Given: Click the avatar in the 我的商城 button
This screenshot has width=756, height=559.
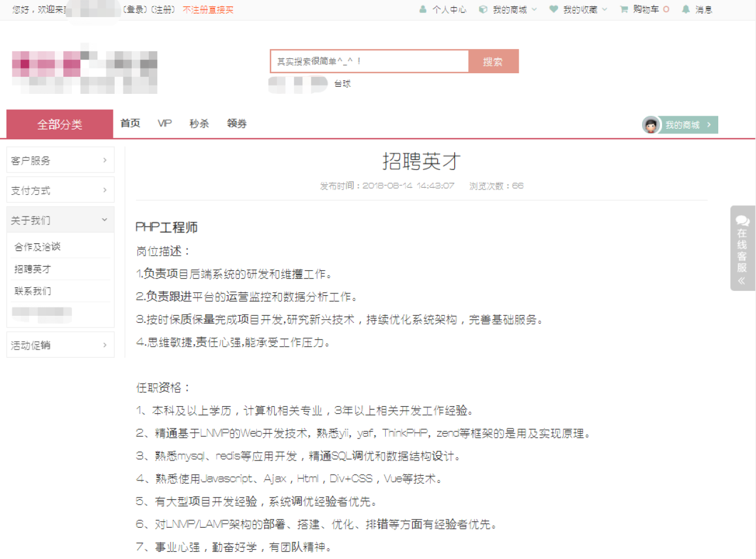Looking at the screenshot, I should tap(651, 125).
